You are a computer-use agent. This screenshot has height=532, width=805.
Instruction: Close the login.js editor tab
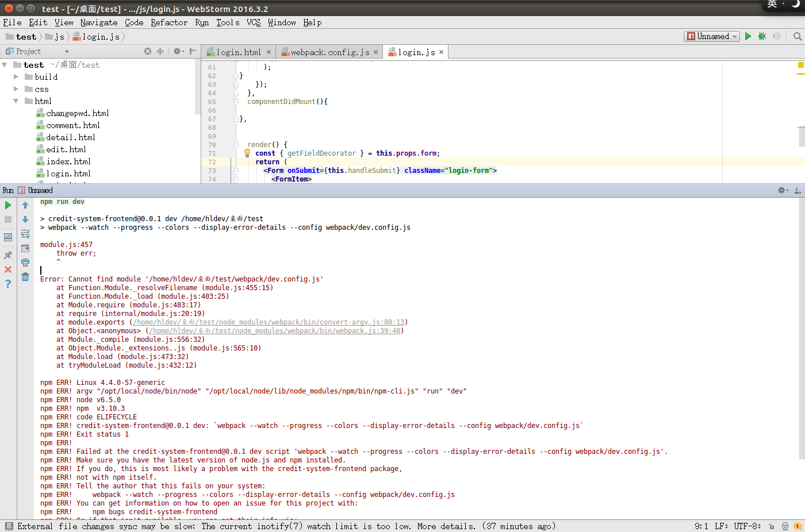(x=441, y=52)
